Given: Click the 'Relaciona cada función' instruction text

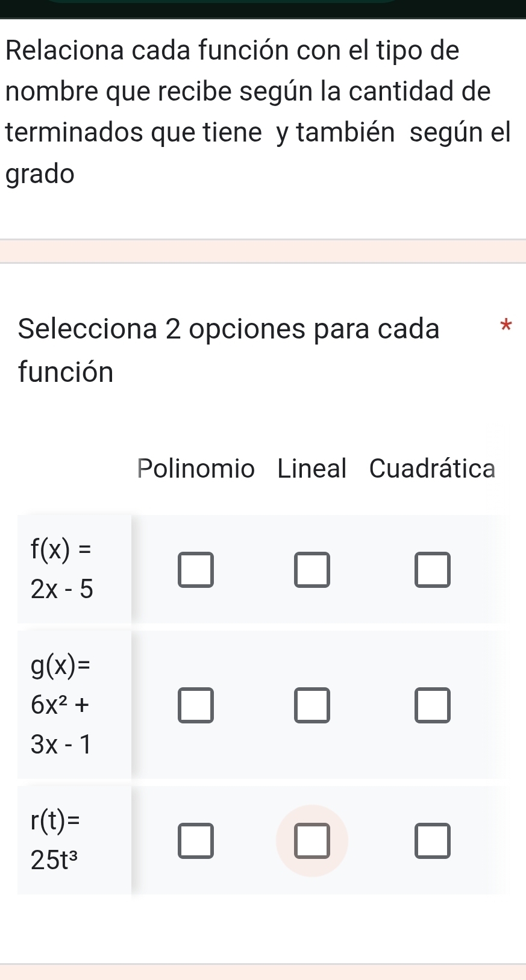Looking at the screenshot, I should [233, 50].
